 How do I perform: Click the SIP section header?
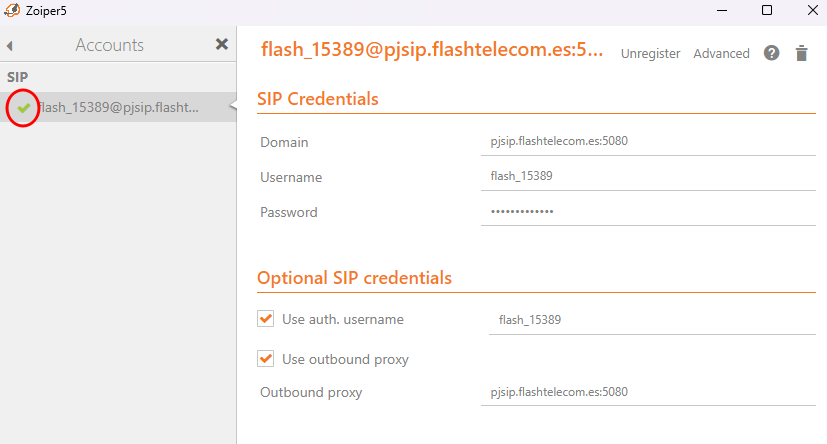(18, 76)
